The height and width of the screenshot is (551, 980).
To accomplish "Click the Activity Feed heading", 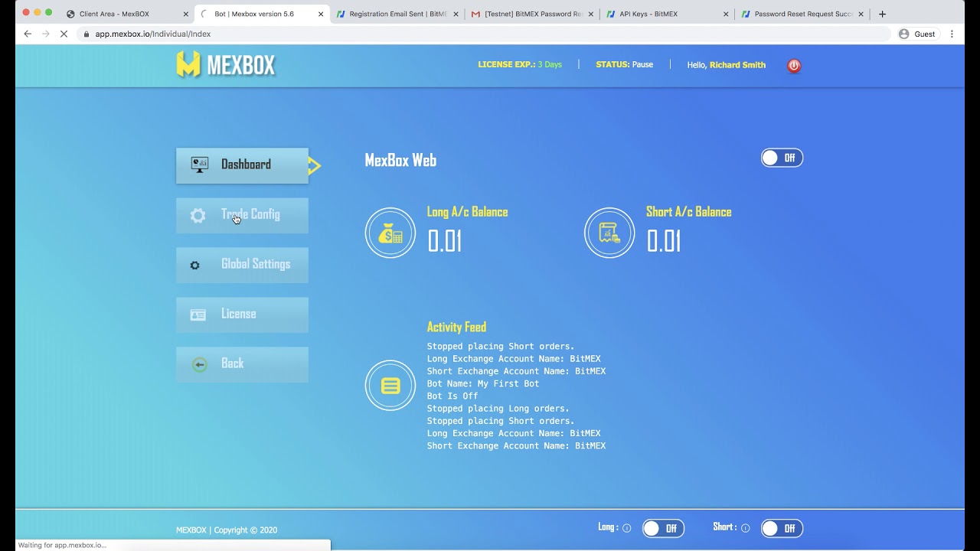I will pos(456,327).
